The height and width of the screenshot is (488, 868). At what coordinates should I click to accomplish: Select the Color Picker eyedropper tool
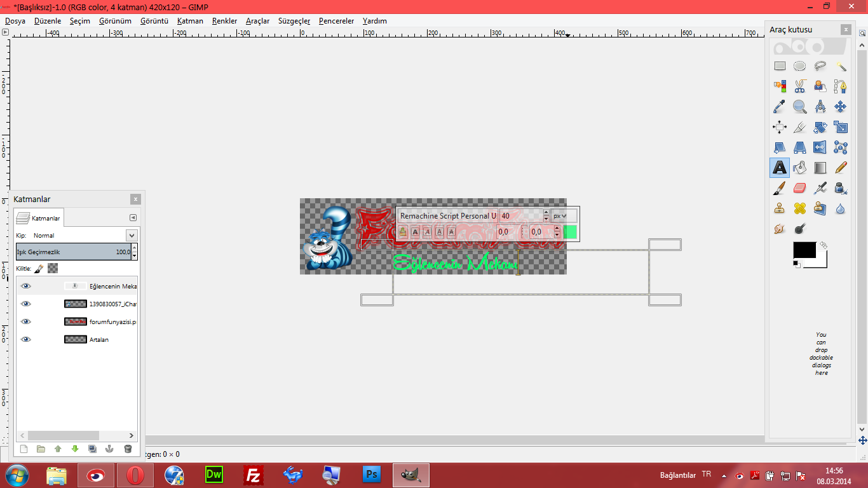point(780,107)
